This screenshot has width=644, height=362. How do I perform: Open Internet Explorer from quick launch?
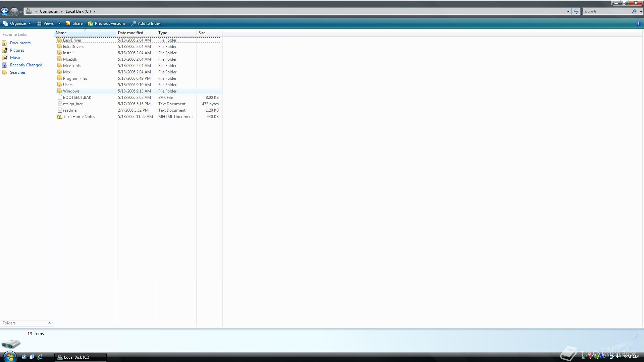[40, 357]
